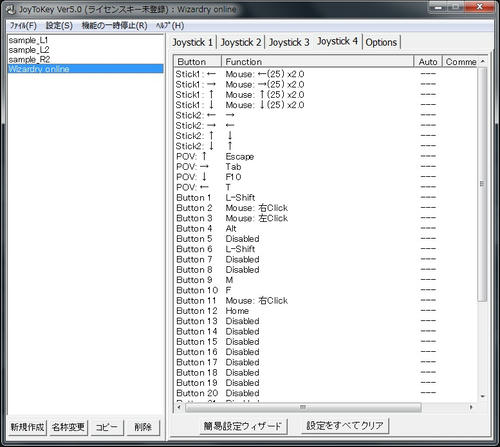The width and height of the screenshot is (500, 447).
Task: Click the 設定をすべてクリア button
Action: click(x=345, y=426)
